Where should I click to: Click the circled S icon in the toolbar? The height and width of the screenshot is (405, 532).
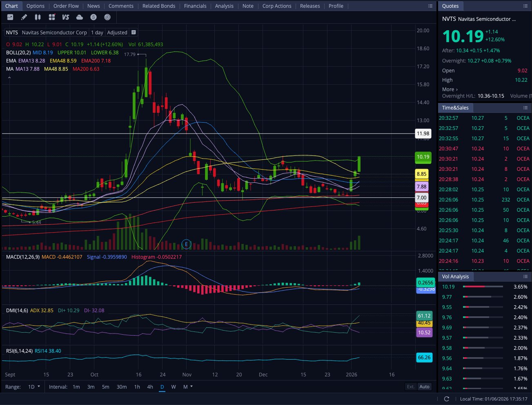93,17
